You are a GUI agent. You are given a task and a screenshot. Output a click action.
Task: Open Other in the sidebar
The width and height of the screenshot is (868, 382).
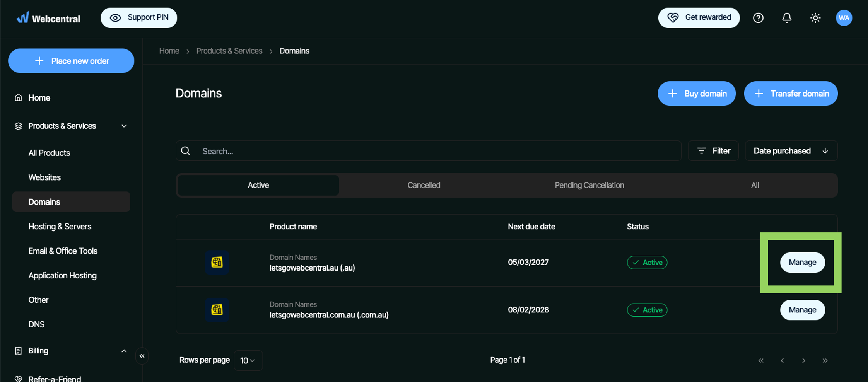(x=38, y=300)
